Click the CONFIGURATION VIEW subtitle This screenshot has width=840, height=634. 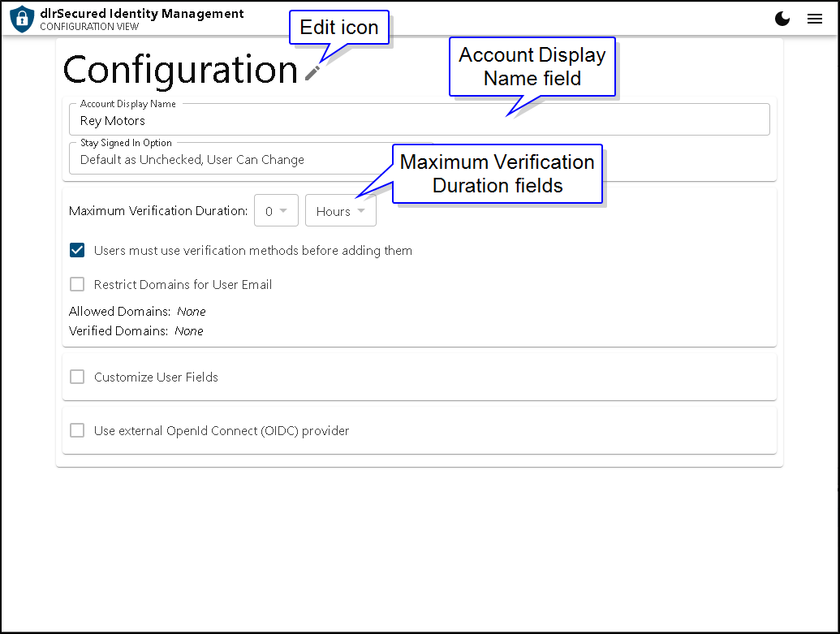[89, 27]
